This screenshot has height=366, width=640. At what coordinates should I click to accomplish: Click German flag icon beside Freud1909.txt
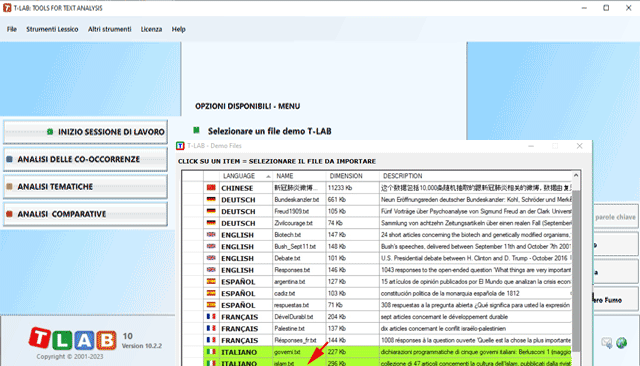coord(211,211)
